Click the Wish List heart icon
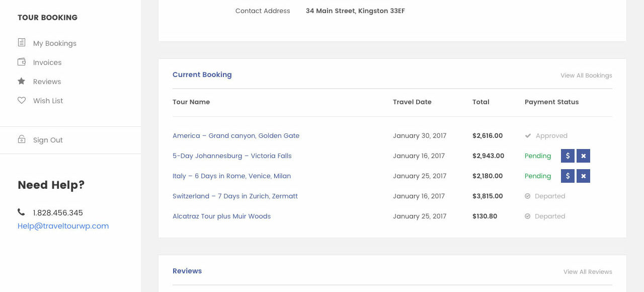 (x=22, y=100)
